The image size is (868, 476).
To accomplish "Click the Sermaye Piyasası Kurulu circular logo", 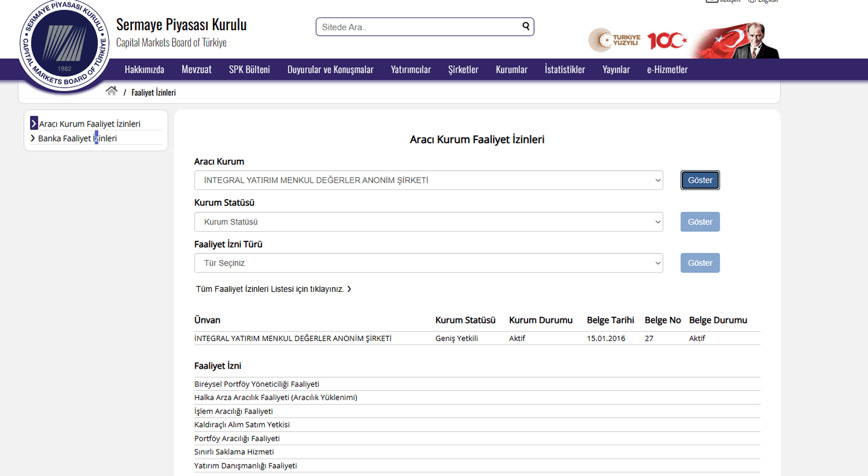I will point(64,46).
